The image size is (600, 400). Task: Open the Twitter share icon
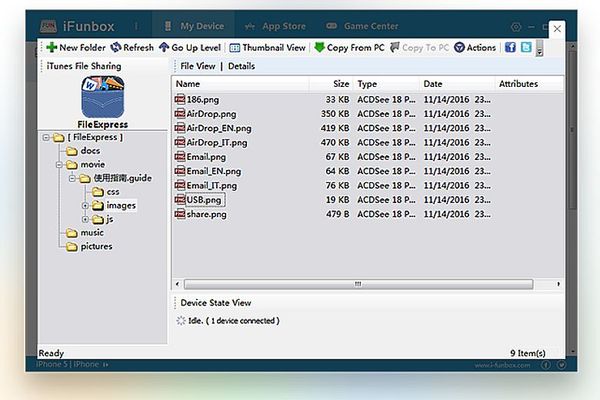525,47
